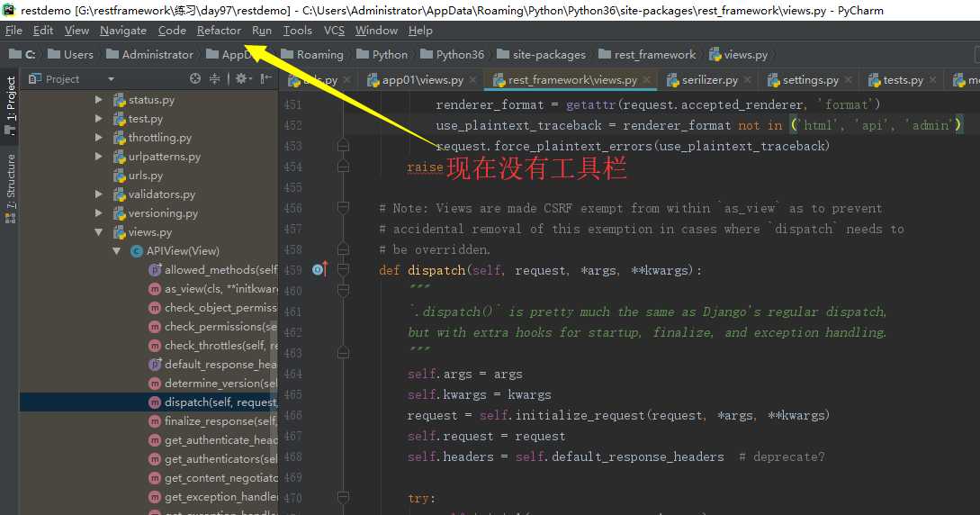980x515 pixels.
Task: Expand the validators.py tree node
Action: tap(99, 194)
